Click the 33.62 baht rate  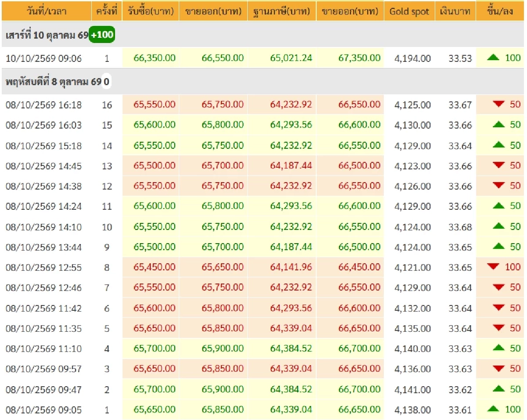pyautogui.click(x=460, y=390)
